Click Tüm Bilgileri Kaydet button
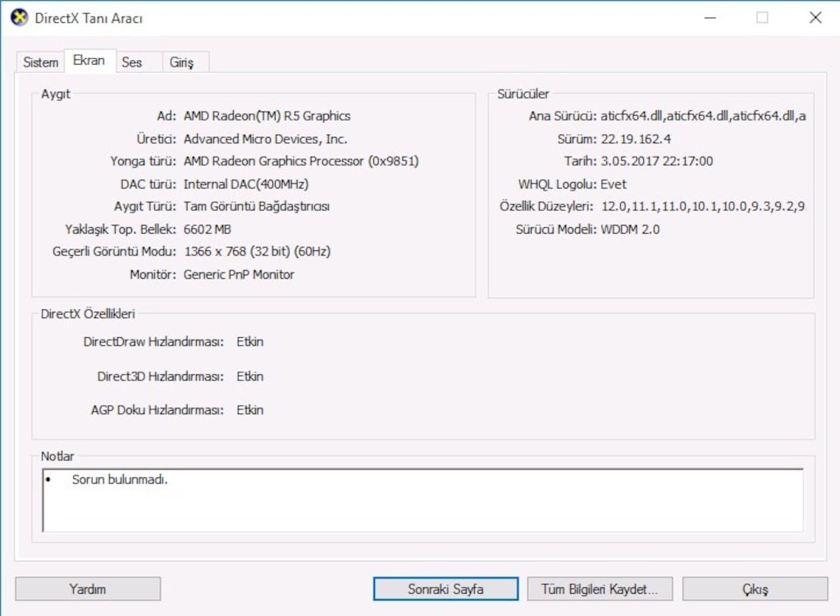The height and width of the screenshot is (616, 840). coord(600,589)
